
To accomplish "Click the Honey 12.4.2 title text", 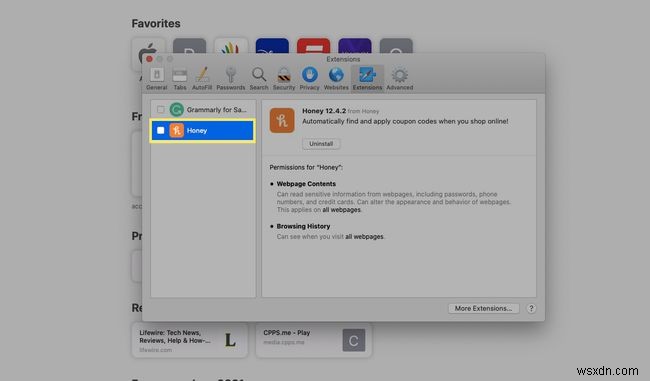I will pos(324,111).
